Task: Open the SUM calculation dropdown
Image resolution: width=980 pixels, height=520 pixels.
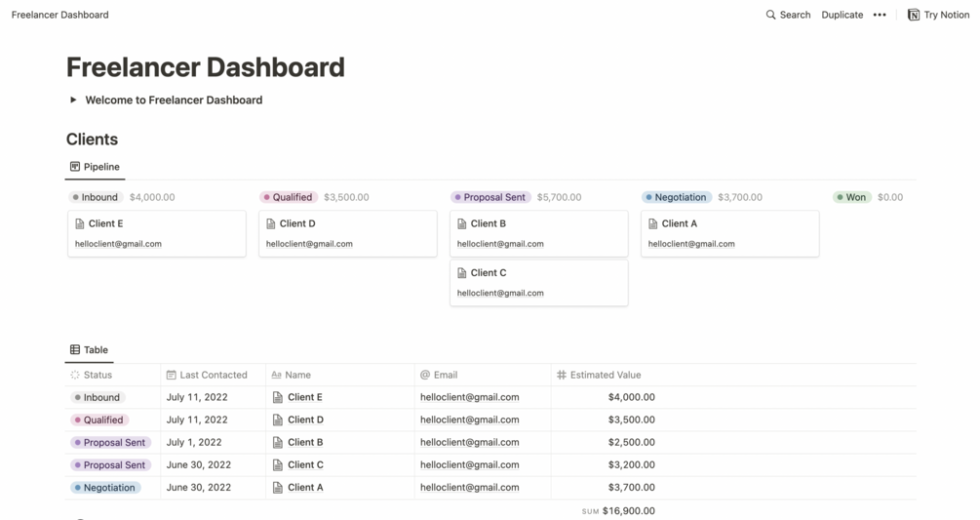Action: [x=618, y=510]
